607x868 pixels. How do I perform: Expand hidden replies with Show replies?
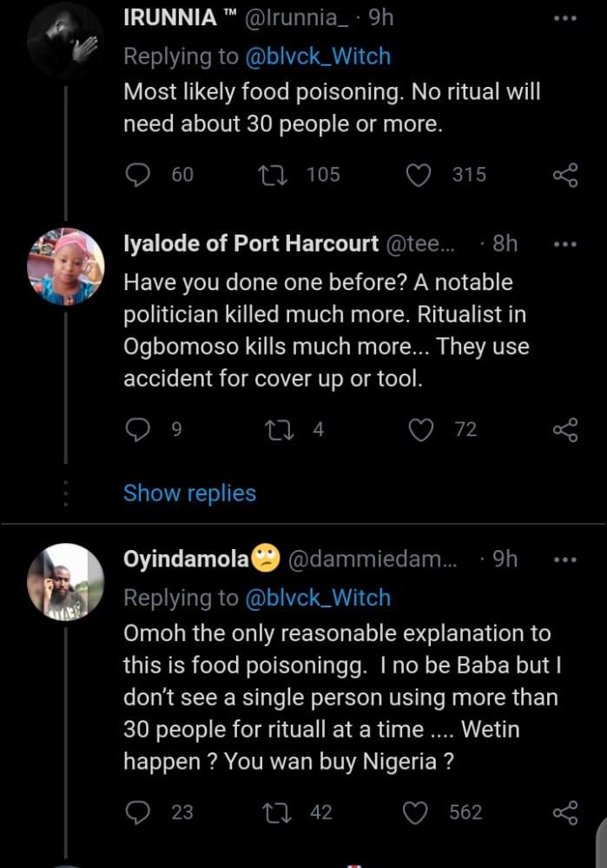pyautogui.click(x=189, y=494)
